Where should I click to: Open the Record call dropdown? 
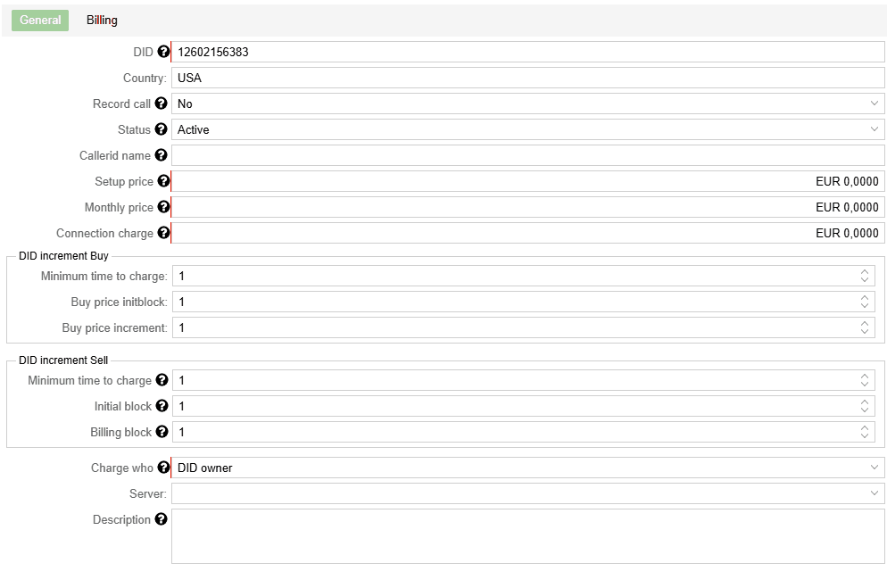pyautogui.click(x=527, y=104)
